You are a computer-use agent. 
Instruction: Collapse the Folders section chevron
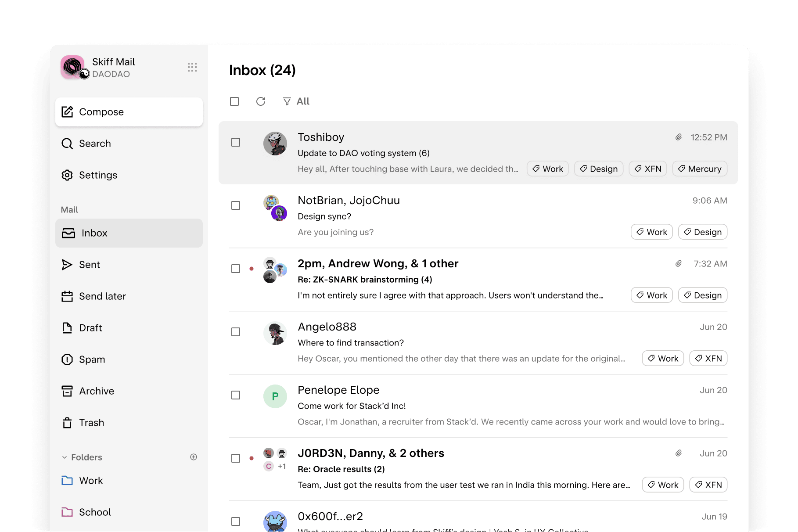65,457
